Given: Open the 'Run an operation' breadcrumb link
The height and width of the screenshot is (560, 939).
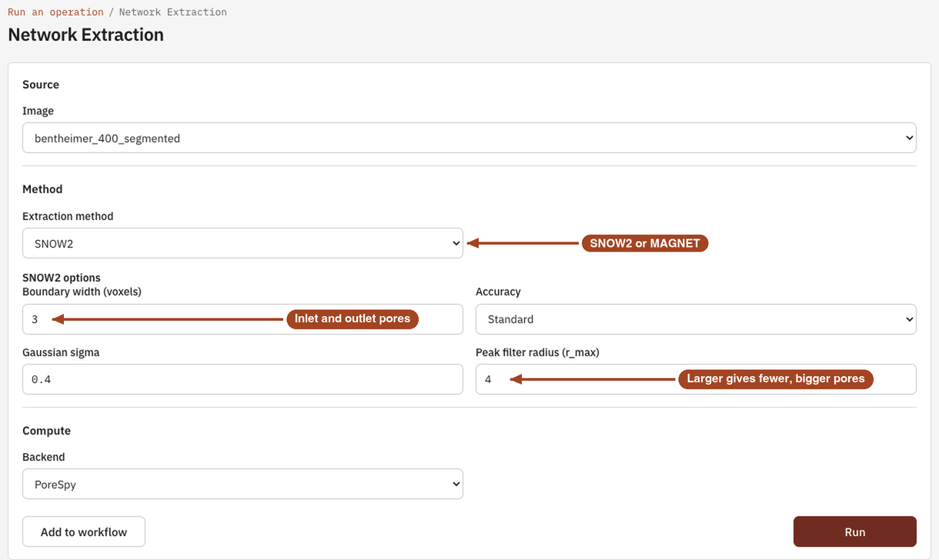Looking at the screenshot, I should [x=55, y=12].
